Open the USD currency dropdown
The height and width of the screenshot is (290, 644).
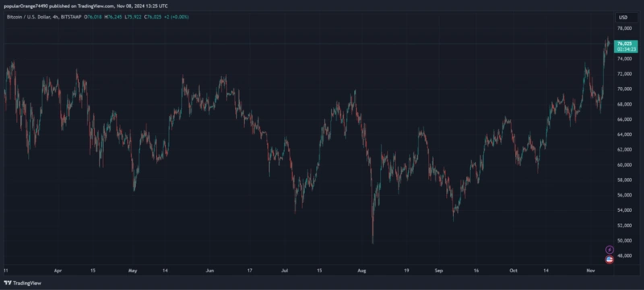pyautogui.click(x=623, y=17)
